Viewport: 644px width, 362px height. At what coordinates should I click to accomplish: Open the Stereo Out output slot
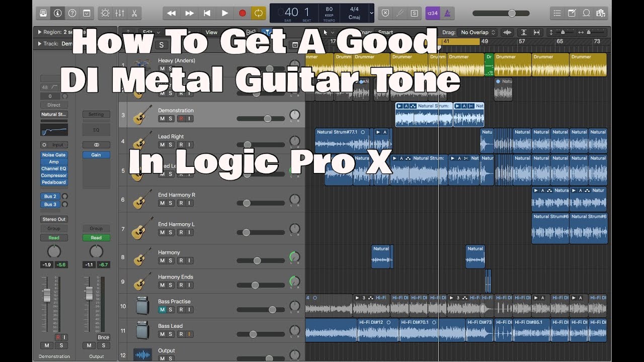54,219
